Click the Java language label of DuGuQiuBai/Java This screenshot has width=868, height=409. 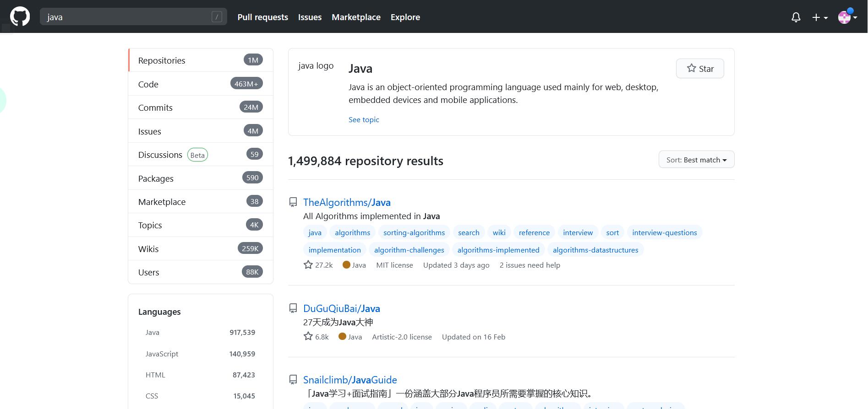click(350, 337)
